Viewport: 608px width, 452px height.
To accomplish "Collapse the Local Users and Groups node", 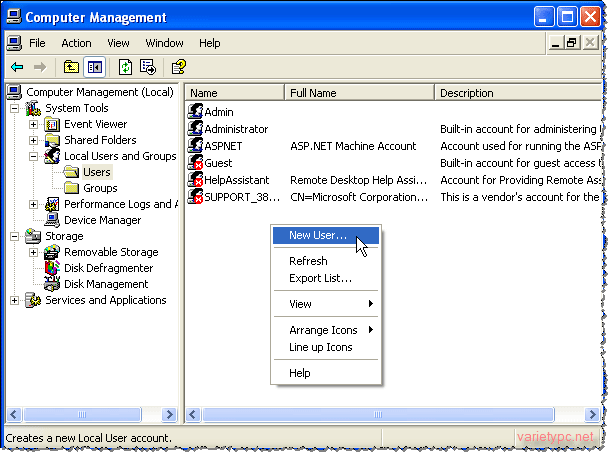I will pyautogui.click(x=34, y=156).
